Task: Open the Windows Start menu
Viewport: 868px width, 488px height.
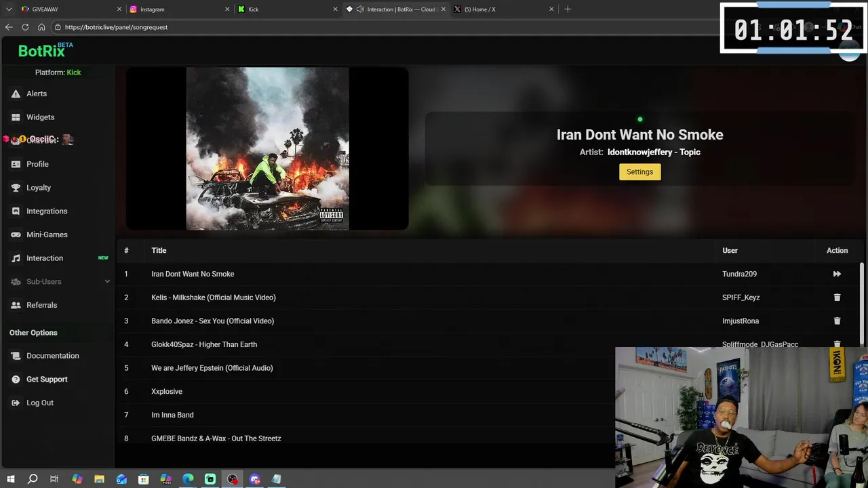Action: tap(10, 479)
